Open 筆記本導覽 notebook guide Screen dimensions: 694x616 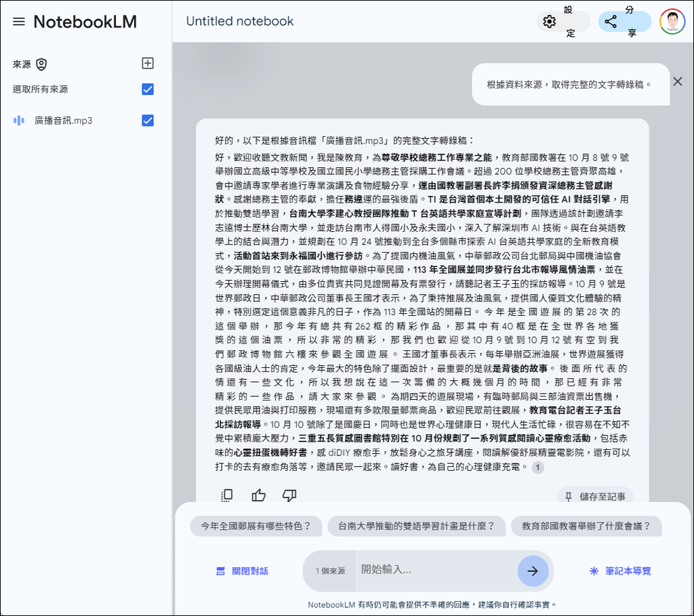pos(621,571)
